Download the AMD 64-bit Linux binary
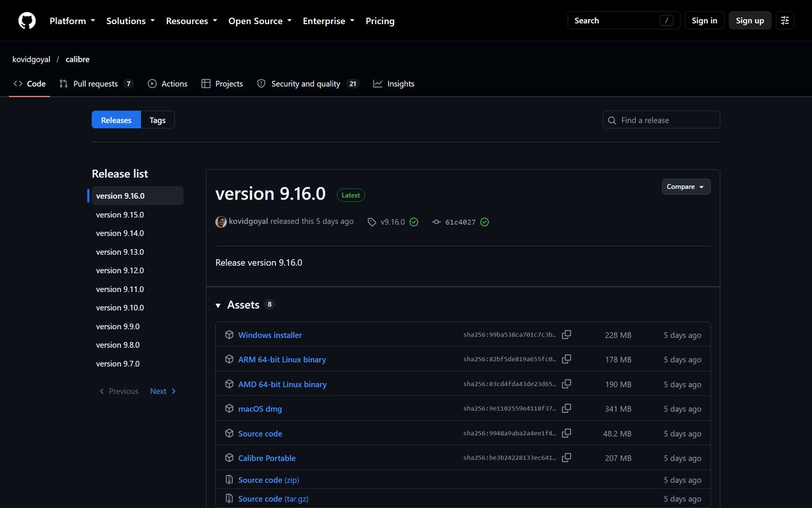 click(x=282, y=384)
